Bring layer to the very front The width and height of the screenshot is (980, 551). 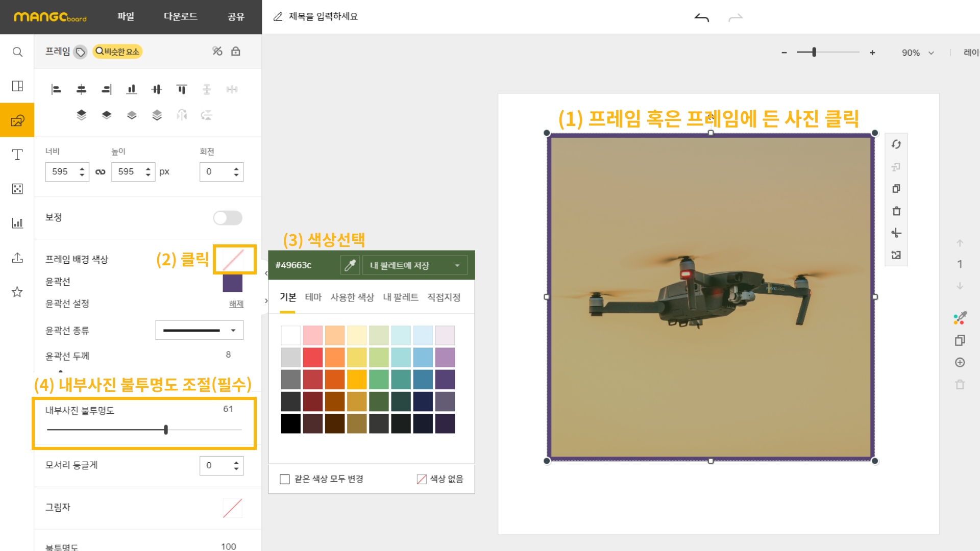81,115
